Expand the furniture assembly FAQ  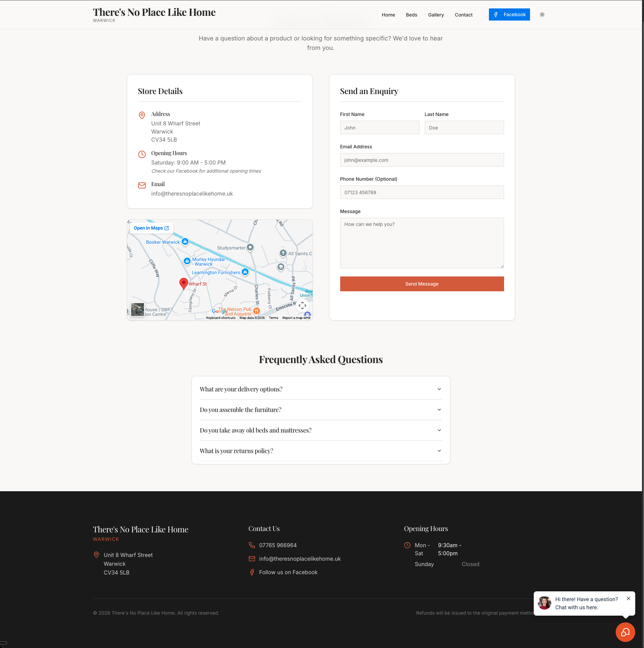pyautogui.click(x=321, y=410)
